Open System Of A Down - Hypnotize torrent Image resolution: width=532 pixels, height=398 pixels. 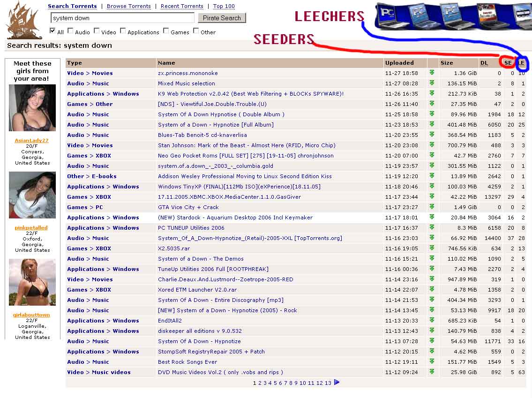pyautogui.click(x=199, y=341)
